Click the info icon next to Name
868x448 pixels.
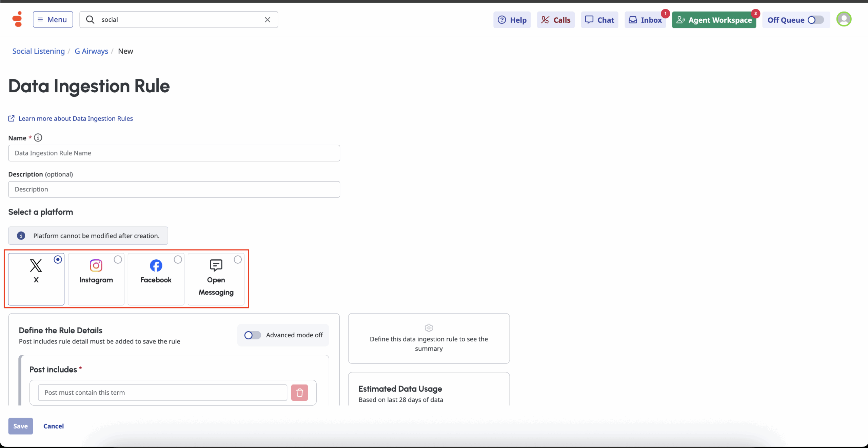pos(38,137)
